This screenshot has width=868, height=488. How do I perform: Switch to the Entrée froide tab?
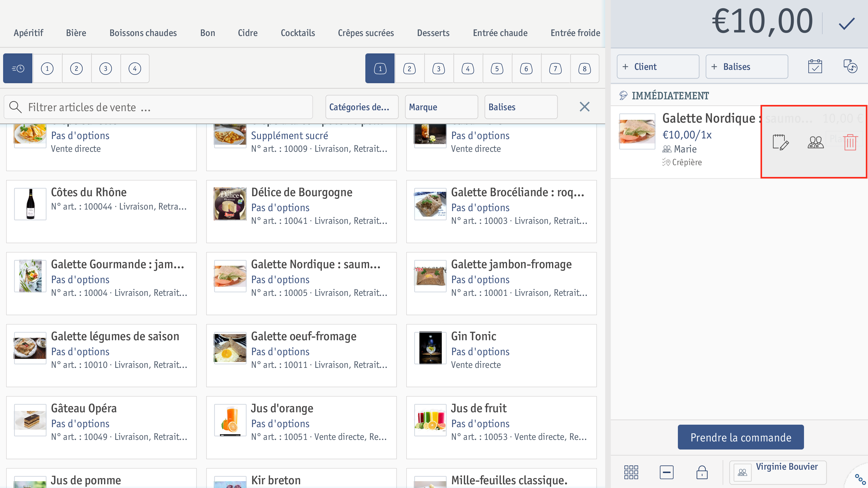pos(575,33)
